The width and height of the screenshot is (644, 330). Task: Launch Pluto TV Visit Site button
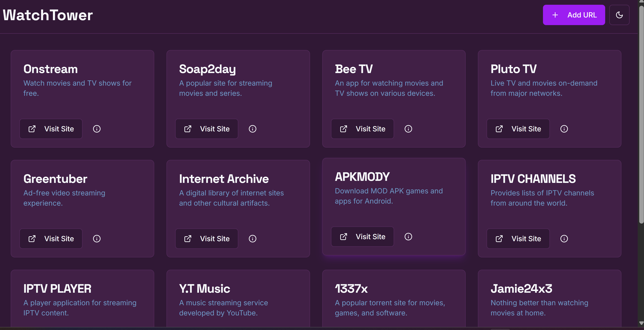518,129
